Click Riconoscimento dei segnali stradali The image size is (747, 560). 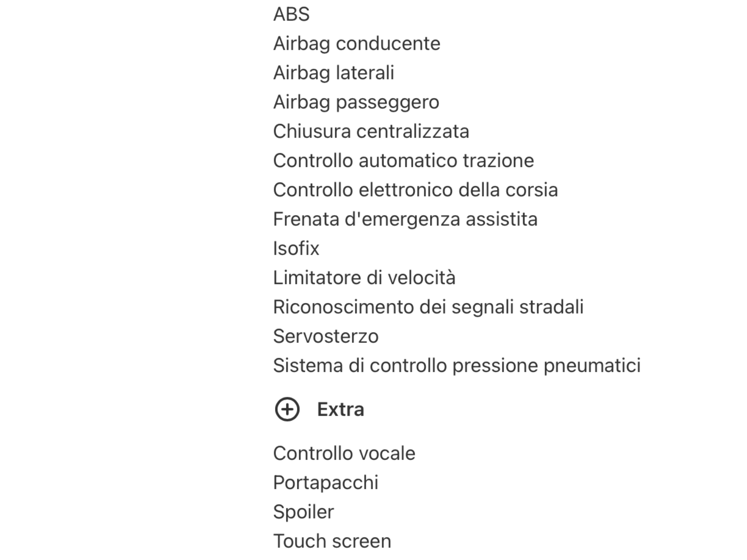[429, 307]
